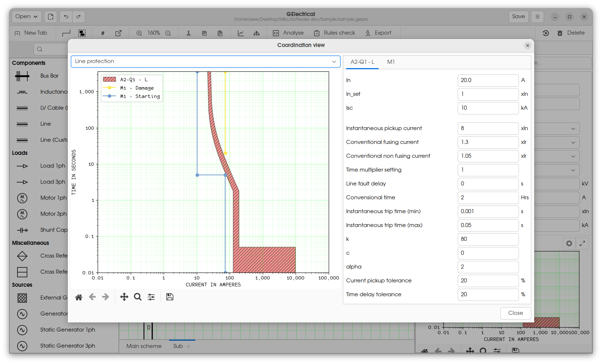The image size is (602, 364).
Task: Close the Coordination view dialog
Action: click(x=527, y=46)
